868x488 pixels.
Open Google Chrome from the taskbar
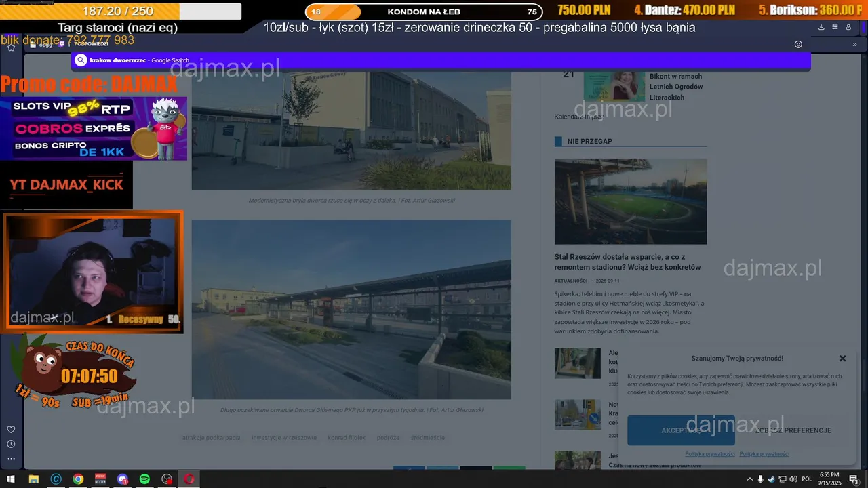pyautogui.click(x=78, y=479)
